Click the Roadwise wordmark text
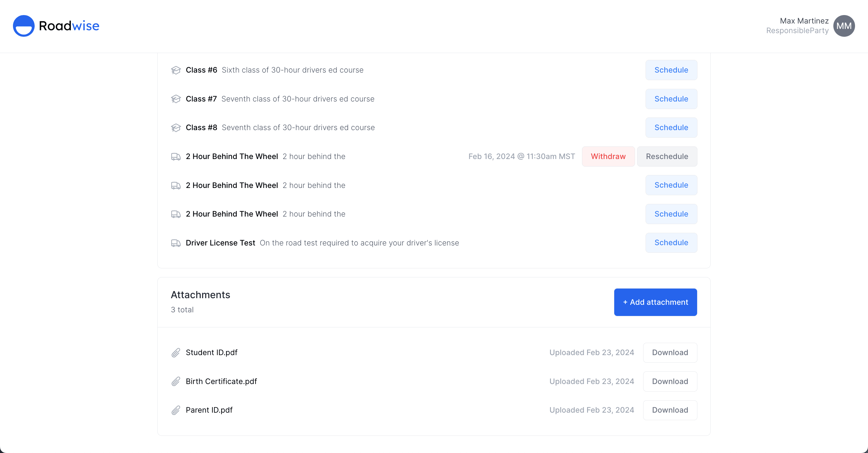 point(69,26)
